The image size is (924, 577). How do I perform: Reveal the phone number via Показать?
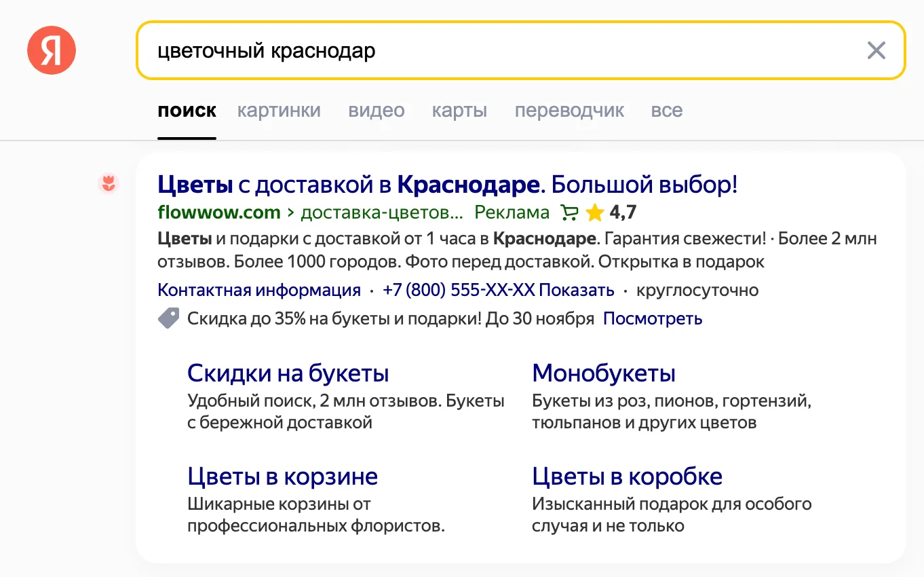click(x=576, y=291)
